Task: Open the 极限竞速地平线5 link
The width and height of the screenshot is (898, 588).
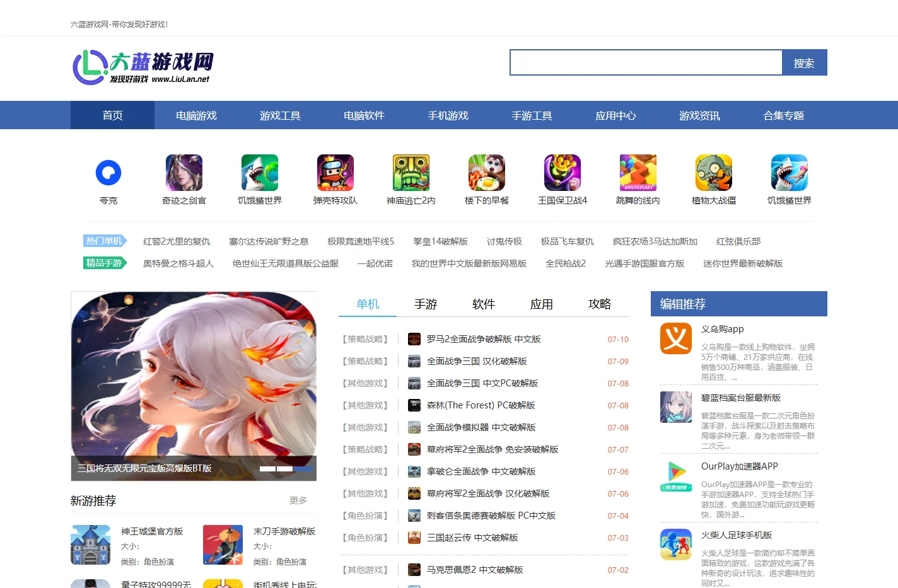Action: tap(361, 241)
